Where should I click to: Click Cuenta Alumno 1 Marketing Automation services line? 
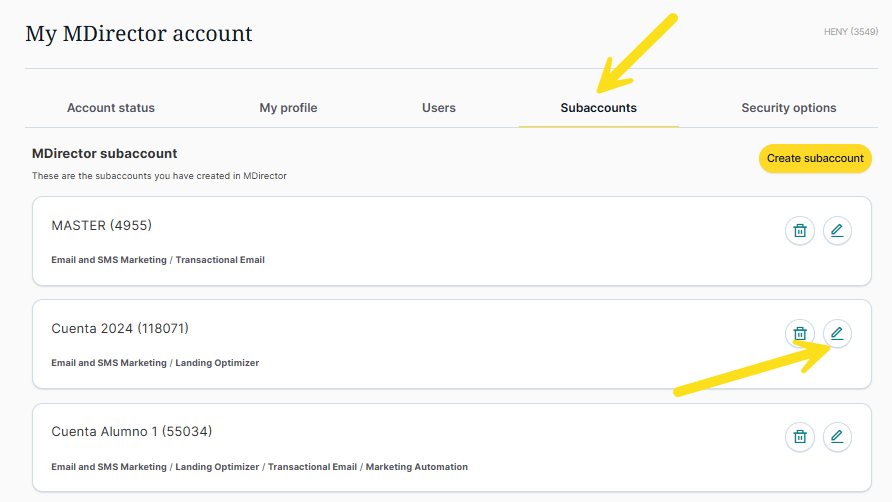(259, 467)
